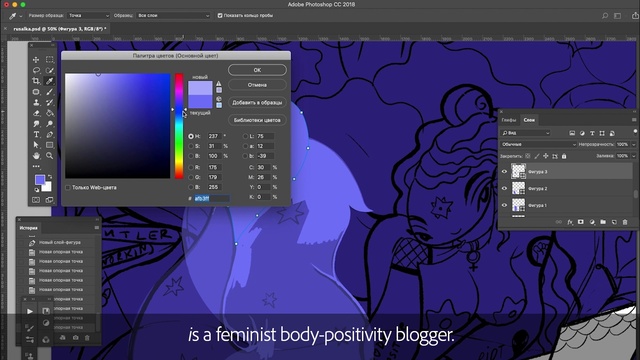
Task: Click the foreground color swatch
Action: click(40, 180)
